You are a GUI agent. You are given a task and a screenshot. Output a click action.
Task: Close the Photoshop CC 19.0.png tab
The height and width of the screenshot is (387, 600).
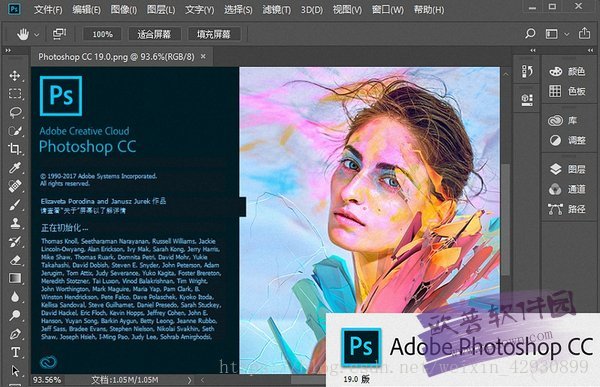(x=203, y=56)
